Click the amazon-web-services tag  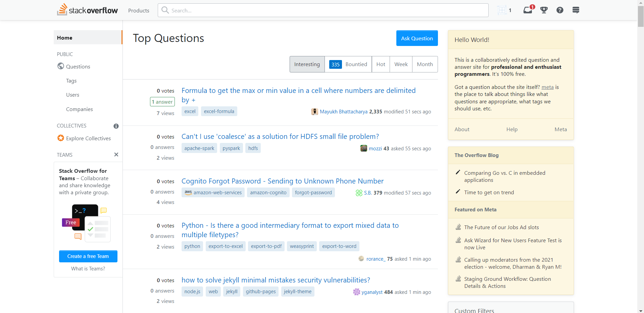point(213,192)
